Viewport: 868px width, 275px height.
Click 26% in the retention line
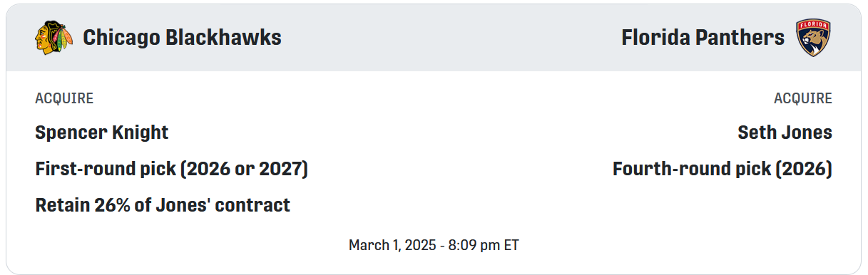(x=109, y=206)
